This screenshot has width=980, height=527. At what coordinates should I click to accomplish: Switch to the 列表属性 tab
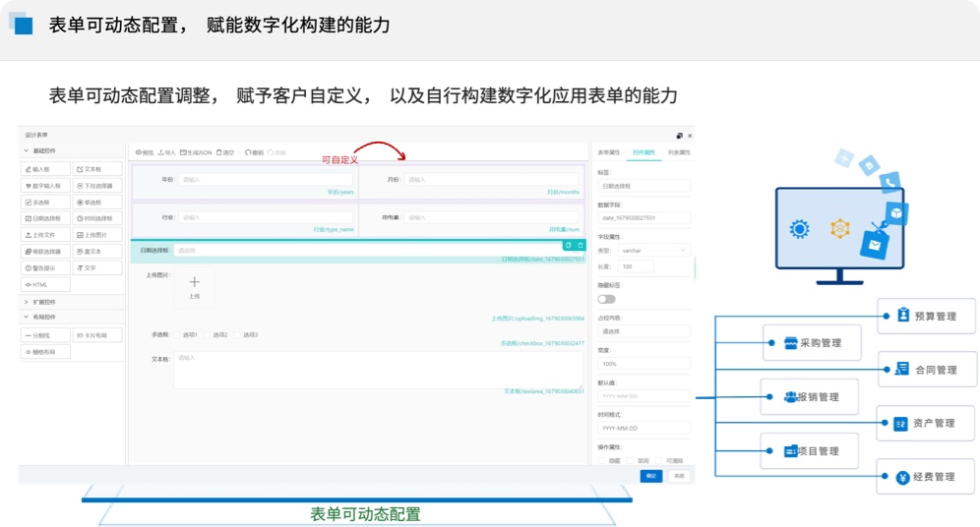[x=679, y=152]
